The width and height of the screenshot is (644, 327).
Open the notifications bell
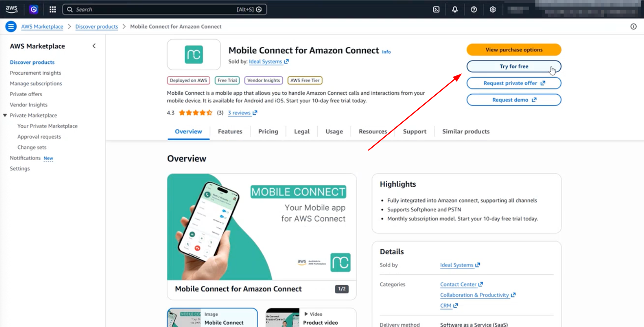(455, 9)
